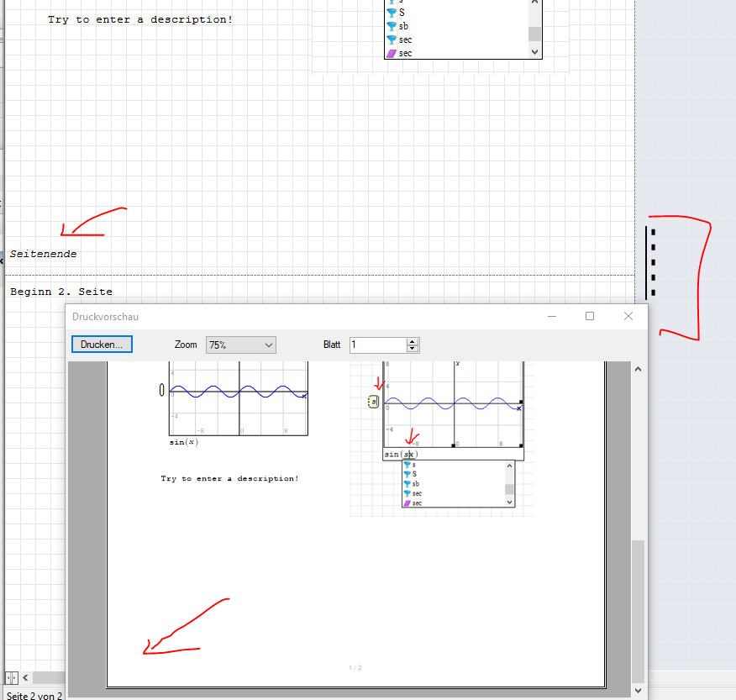Image resolution: width=736 pixels, height=700 pixels.
Task: Decrease Blatt number with down spinner arrow
Action: click(x=412, y=349)
